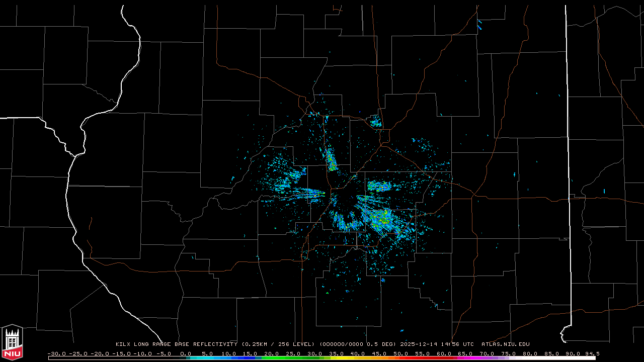Click the 0.0 scale label
The image size is (644, 362).
pos(186,353)
